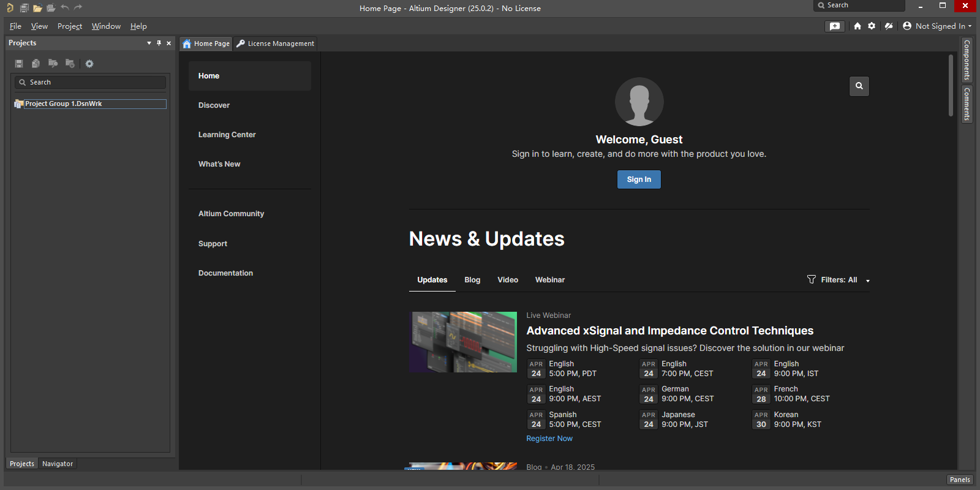Click the Register Now link
The width and height of the screenshot is (980, 490).
click(x=549, y=439)
